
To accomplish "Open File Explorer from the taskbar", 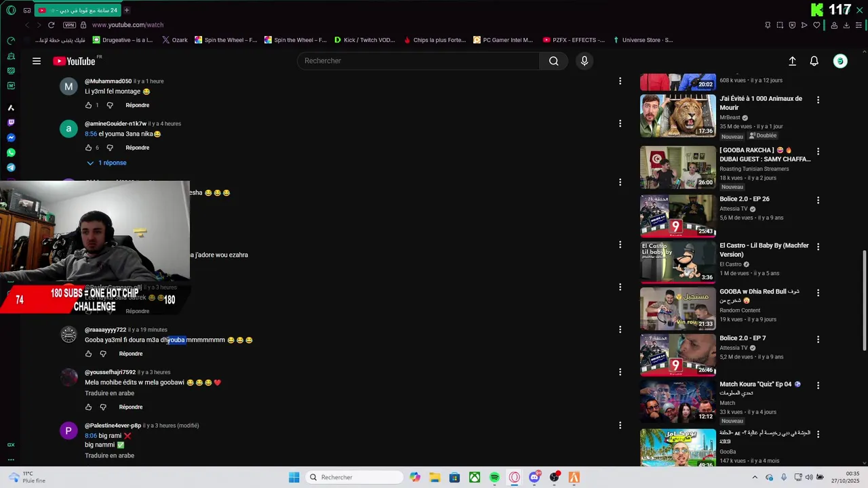I will [x=435, y=477].
